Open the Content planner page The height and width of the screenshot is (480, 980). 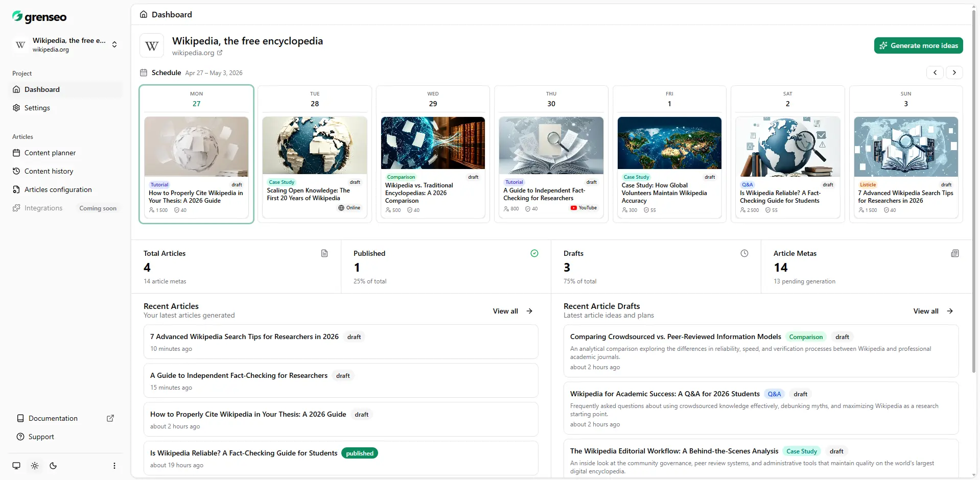click(65, 153)
